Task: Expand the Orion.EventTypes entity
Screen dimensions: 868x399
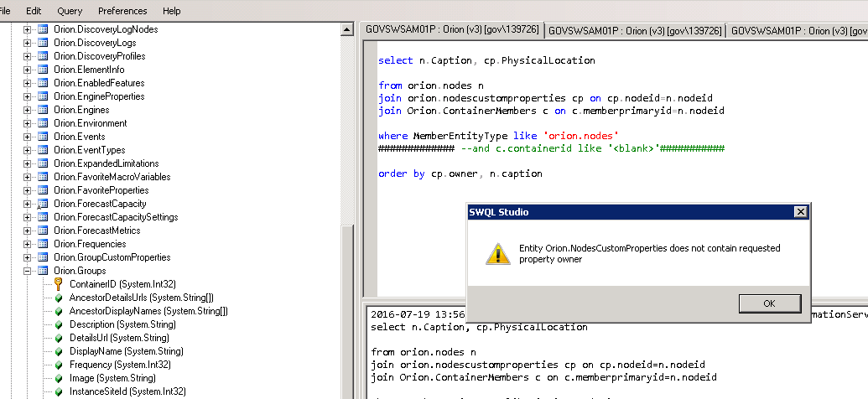Action: click(27, 150)
